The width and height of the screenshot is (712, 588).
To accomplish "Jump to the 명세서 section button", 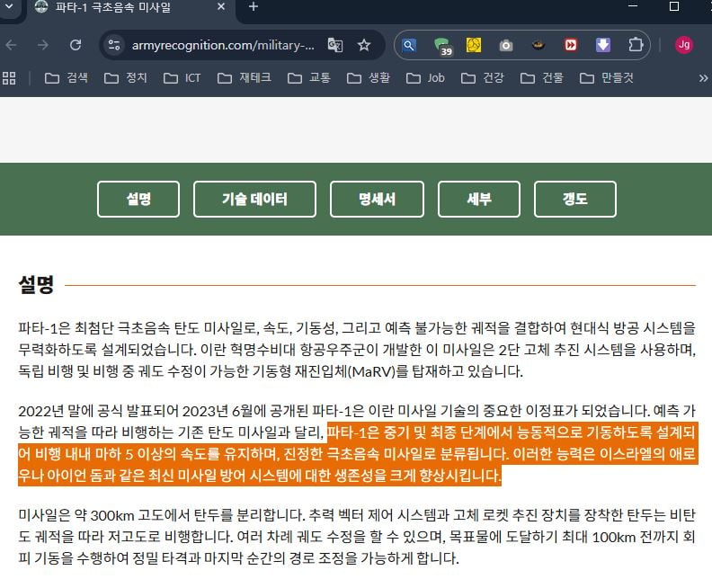I will click(377, 199).
